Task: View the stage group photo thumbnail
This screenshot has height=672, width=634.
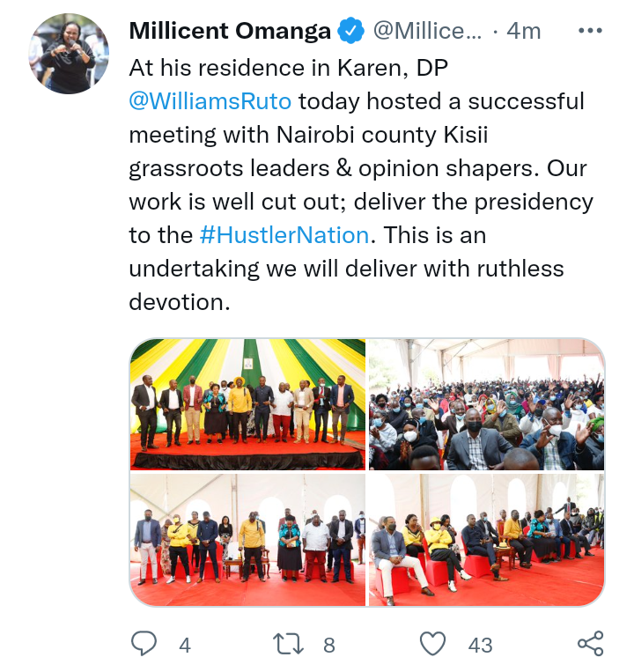Action: pyautogui.click(x=247, y=404)
